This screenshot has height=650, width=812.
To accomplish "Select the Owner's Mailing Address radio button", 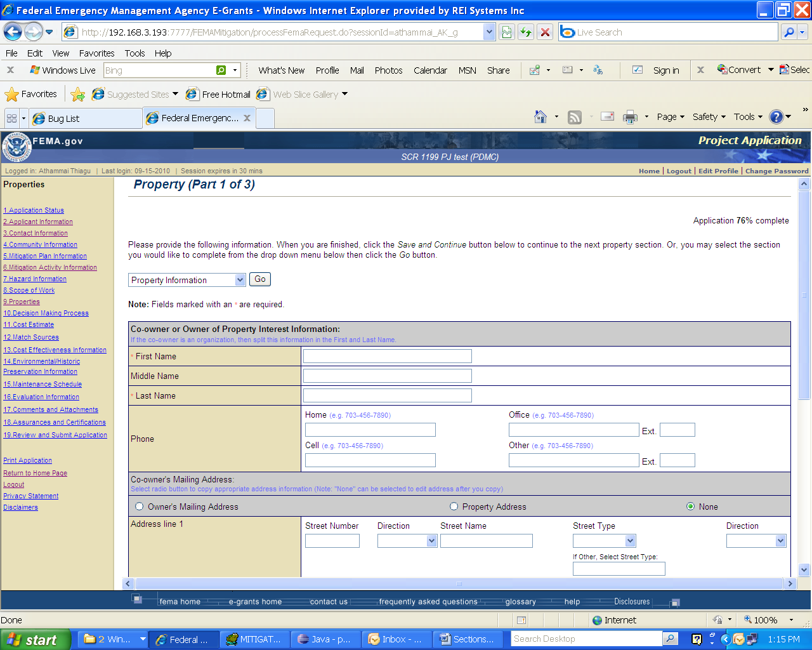I will pyautogui.click(x=140, y=507).
